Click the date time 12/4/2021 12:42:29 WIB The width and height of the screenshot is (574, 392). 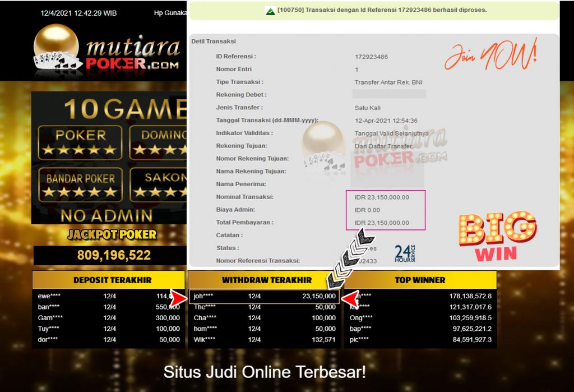tap(78, 13)
